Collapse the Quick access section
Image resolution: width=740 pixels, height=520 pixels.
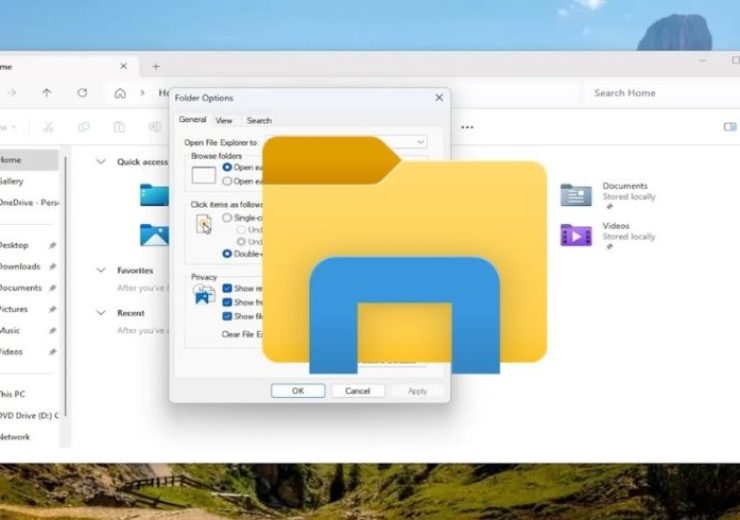pos(101,161)
